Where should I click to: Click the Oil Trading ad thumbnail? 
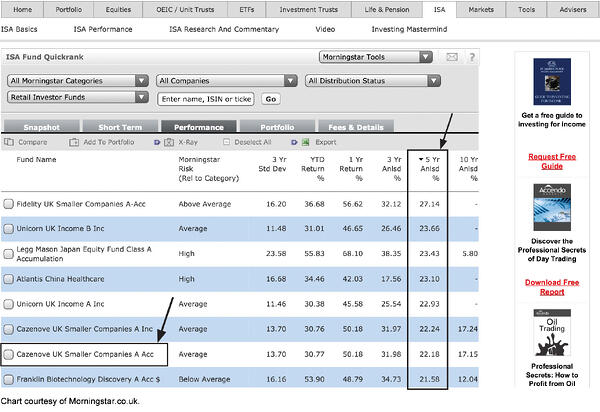(x=552, y=333)
